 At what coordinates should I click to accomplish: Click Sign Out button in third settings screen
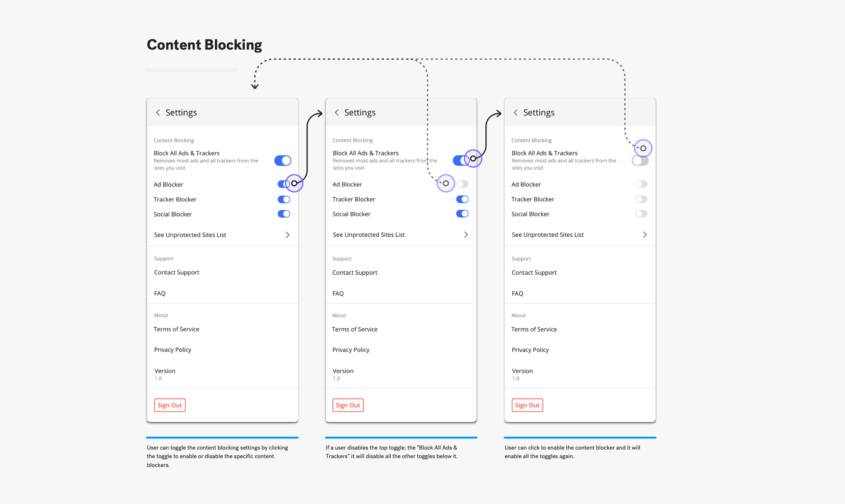pyautogui.click(x=527, y=405)
